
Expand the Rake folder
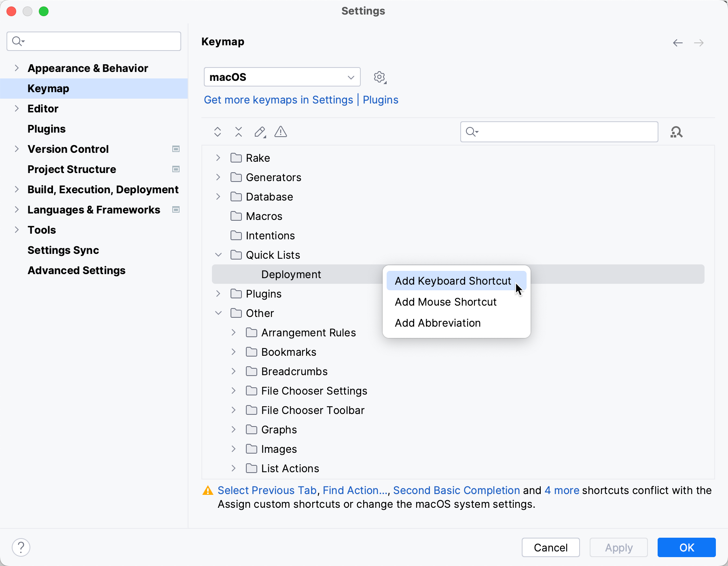tap(218, 158)
